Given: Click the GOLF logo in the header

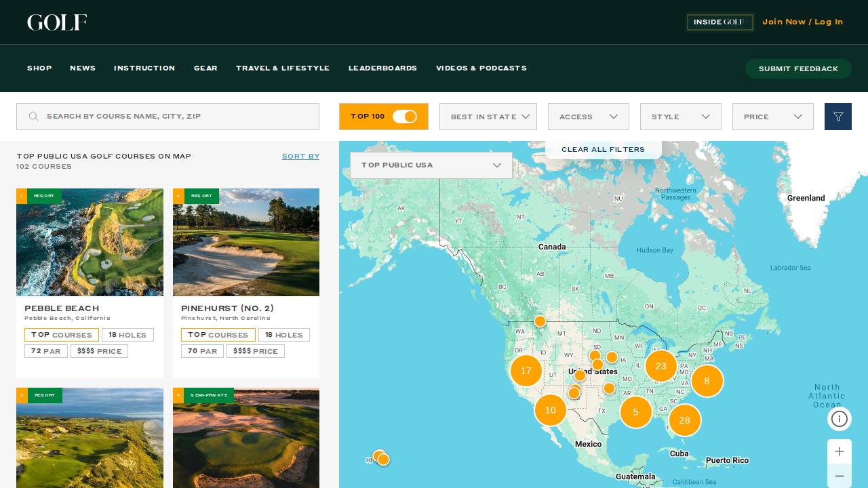Looking at the screenshot, I should (x=57, y=22).
